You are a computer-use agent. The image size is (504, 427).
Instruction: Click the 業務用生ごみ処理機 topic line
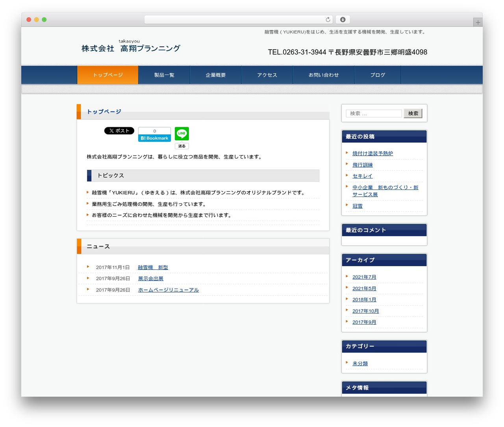[149, 204]
